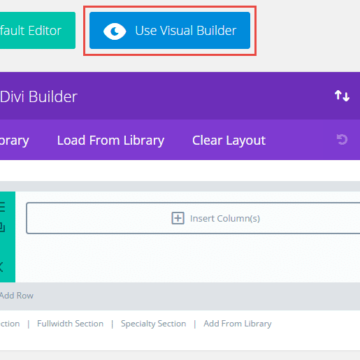Viewport: 360px width, 360px height.
Task: Open section settings hamburger icon
Action: coord(3,207)
